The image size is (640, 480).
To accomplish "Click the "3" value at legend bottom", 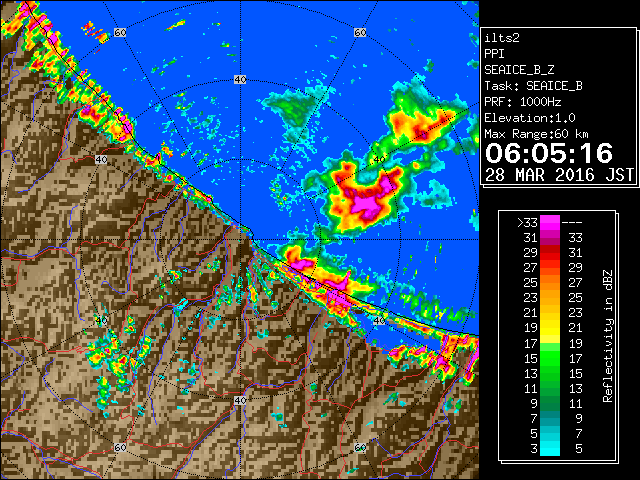I will [534, 449].
